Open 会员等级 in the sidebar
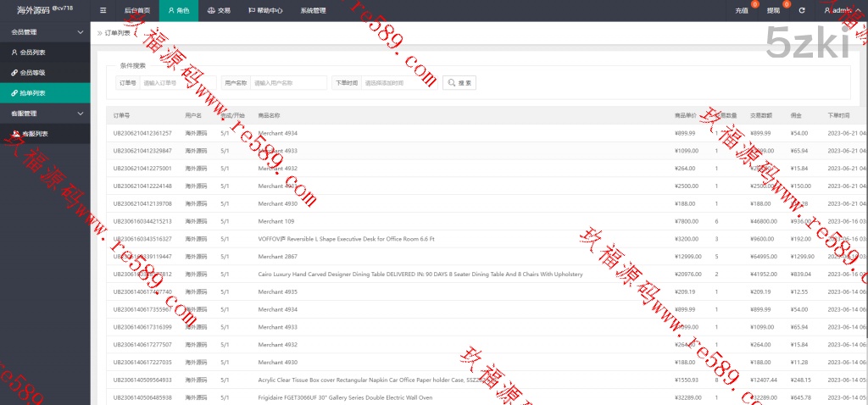The width and height of the screenshot is (868, 405). click(x=32, y=72)
